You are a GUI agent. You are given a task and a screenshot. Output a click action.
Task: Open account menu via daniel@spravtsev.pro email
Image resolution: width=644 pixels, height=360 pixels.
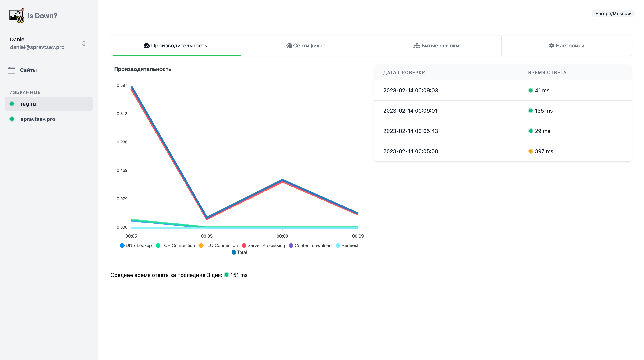[37, 47]
